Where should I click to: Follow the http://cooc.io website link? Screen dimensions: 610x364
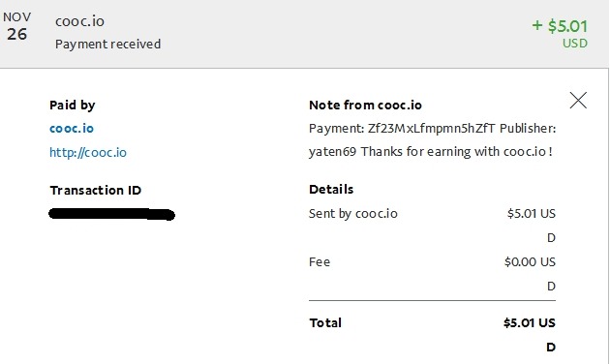88,152
